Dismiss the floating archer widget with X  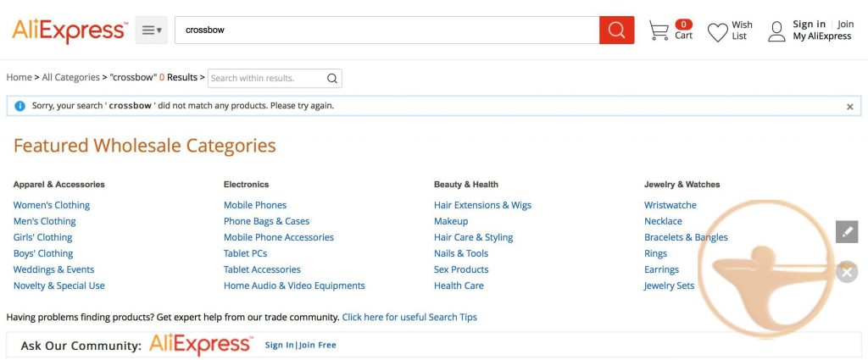coord(847,272)
